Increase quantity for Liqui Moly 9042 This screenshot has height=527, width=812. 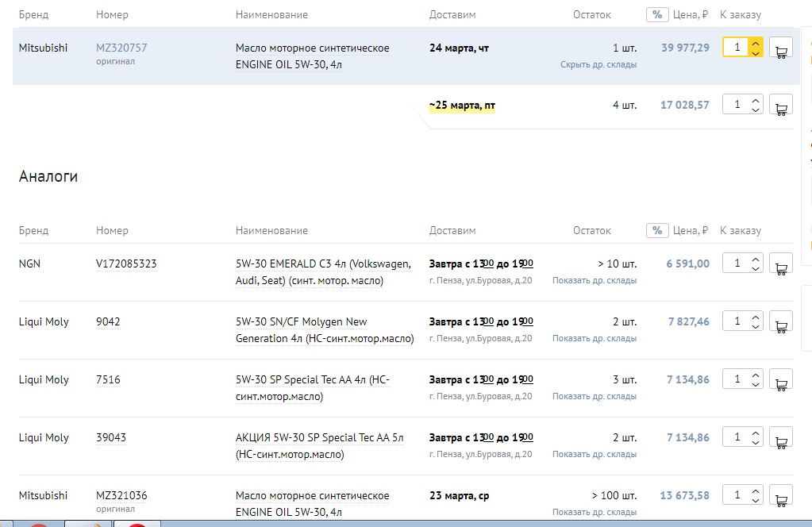point(756,317)
